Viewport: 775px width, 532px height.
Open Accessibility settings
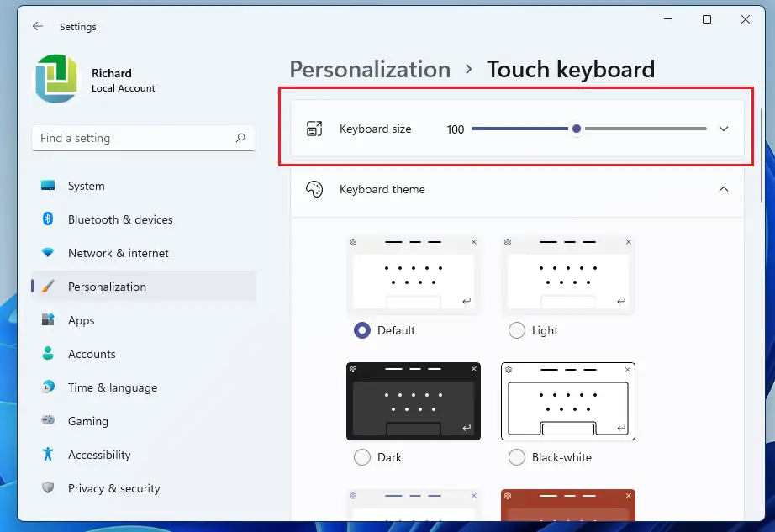coord(144,455)
